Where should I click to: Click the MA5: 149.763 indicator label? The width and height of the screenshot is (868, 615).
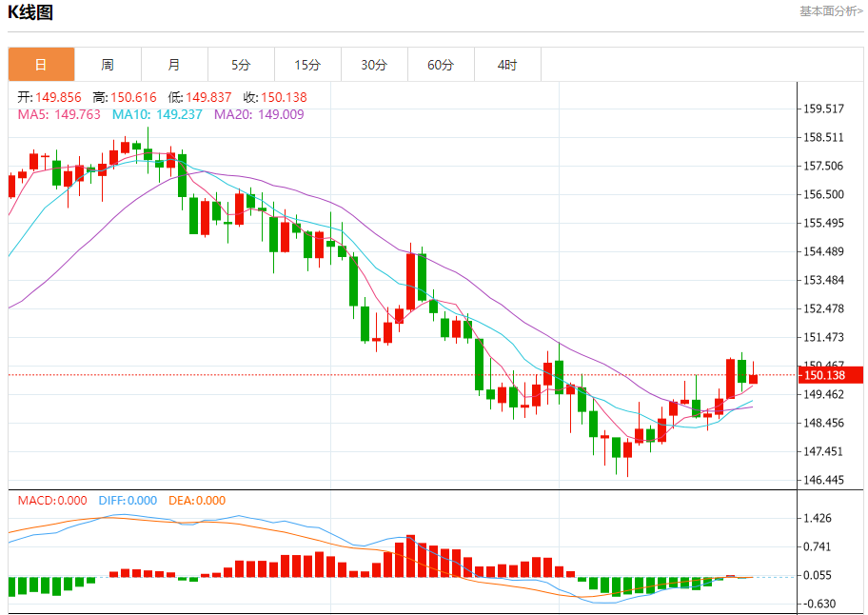click(x=59, y=114)
